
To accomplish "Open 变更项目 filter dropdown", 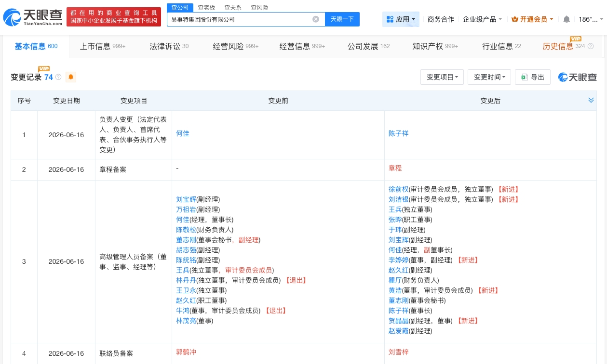I will click(442, 77).
